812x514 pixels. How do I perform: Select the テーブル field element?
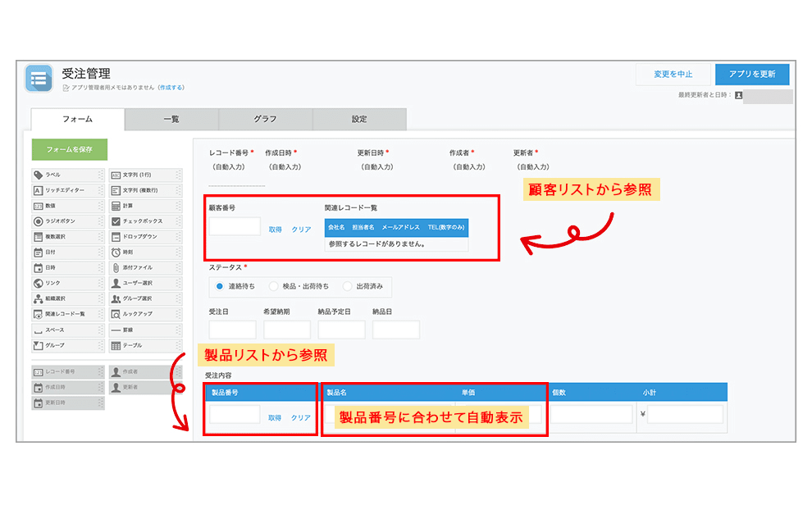click(143, 345)
